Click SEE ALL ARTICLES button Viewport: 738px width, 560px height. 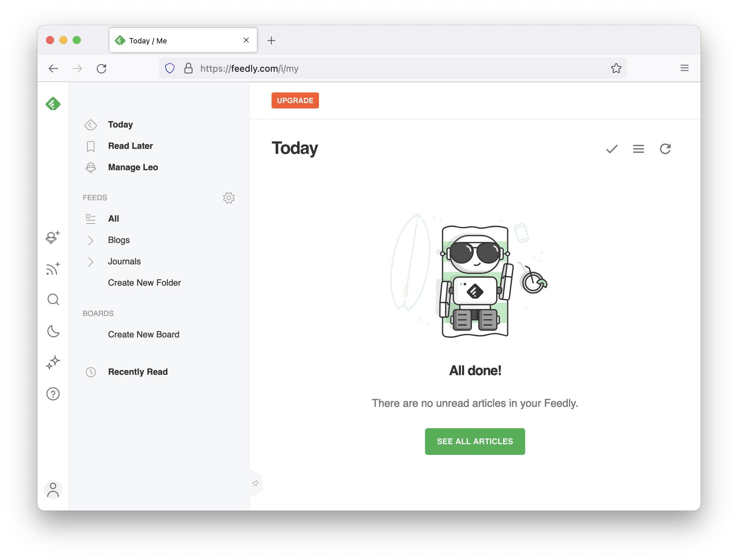[x=474, y=441]
